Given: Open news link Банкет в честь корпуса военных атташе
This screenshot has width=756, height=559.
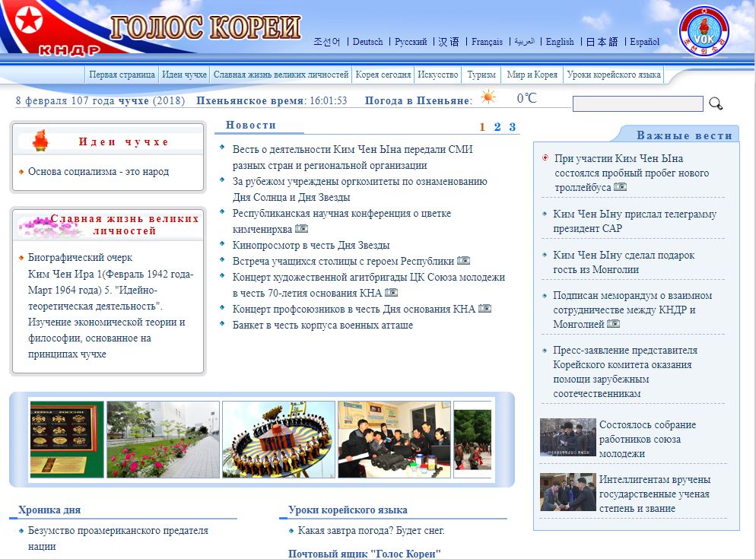Looking at the screenshot, I should tap(322, 325).
